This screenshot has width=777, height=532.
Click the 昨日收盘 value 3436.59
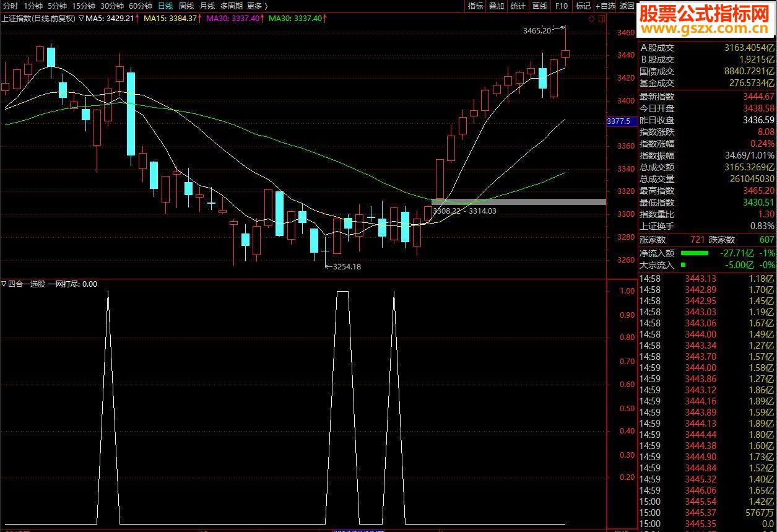point(758,120)
